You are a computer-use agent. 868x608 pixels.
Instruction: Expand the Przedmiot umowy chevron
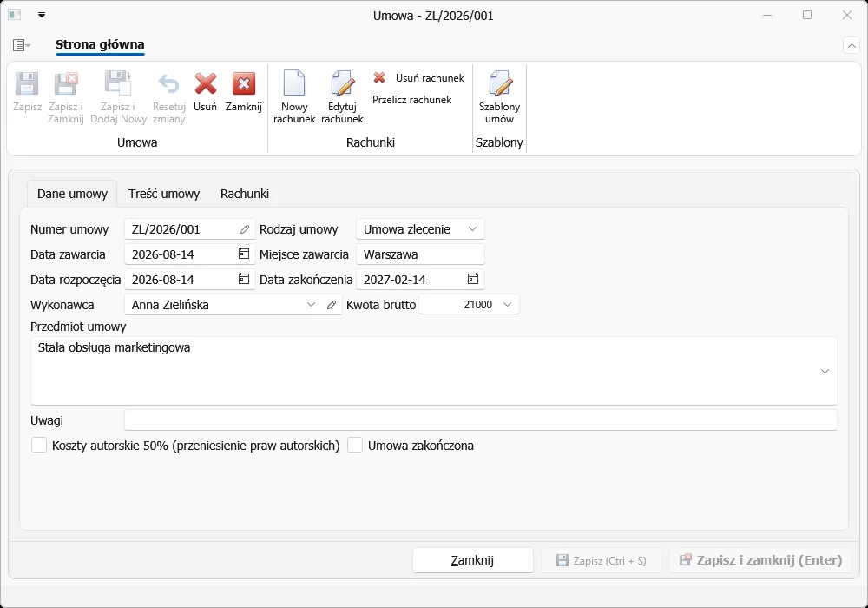click(825, 371)
